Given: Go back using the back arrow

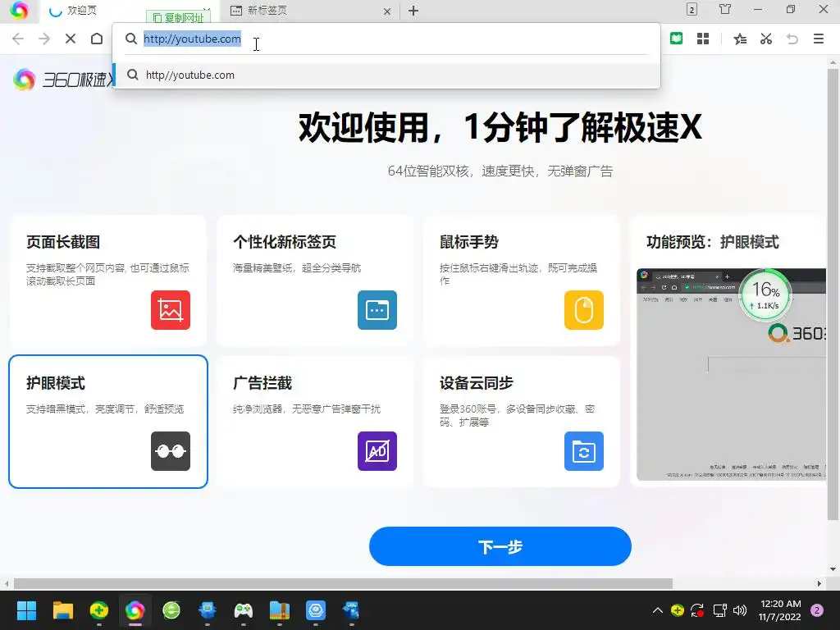Looking at the screenshot, I should [18, 39].
